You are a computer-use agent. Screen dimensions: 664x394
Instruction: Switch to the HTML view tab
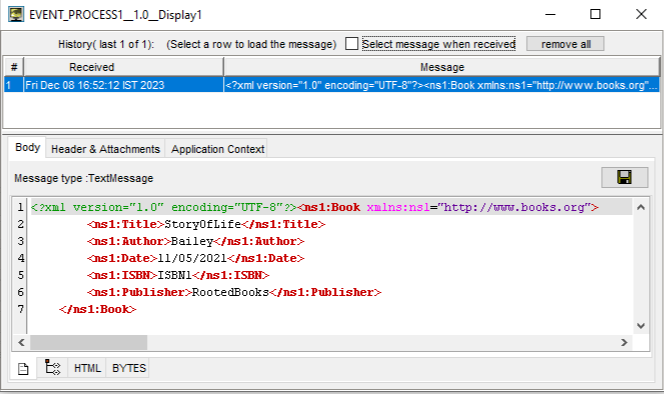pos(87,368)
